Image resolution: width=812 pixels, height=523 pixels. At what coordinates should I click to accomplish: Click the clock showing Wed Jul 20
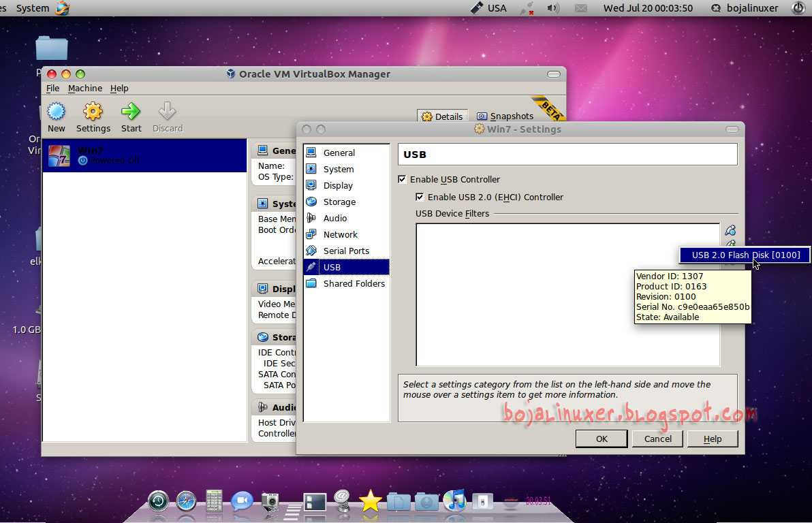tap(648, 8)
